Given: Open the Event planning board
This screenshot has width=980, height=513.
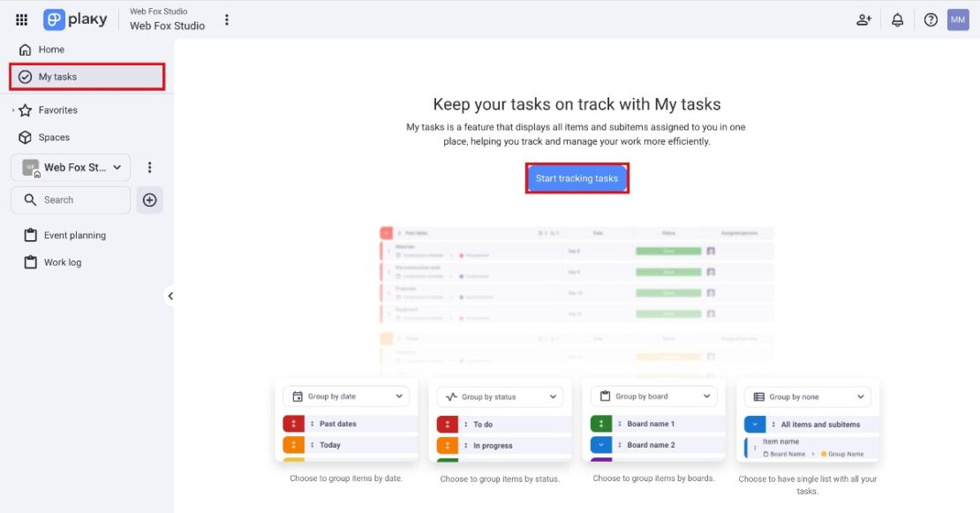Looking at the screenshot, I should [x=75, y=235].
